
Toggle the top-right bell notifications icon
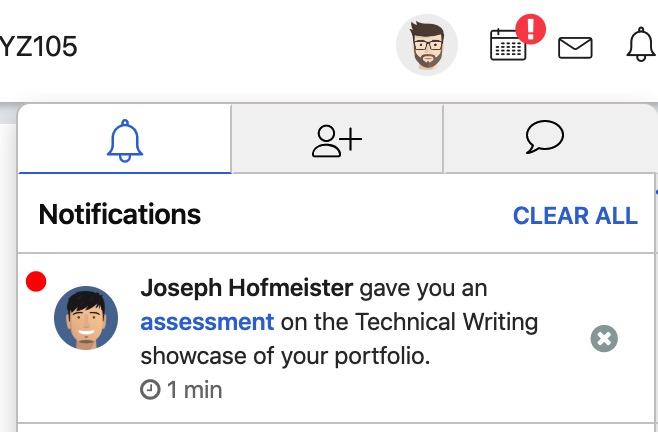coord(640,45)
